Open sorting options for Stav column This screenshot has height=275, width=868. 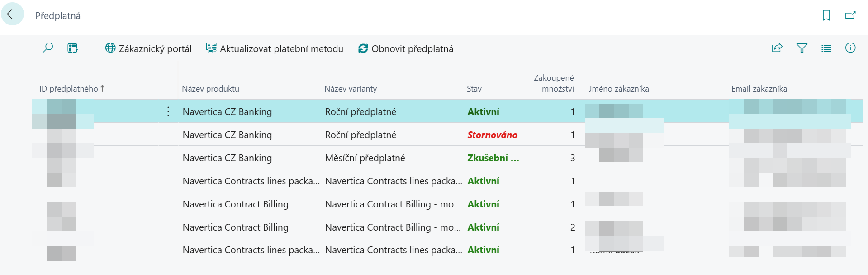click(474, 88)
